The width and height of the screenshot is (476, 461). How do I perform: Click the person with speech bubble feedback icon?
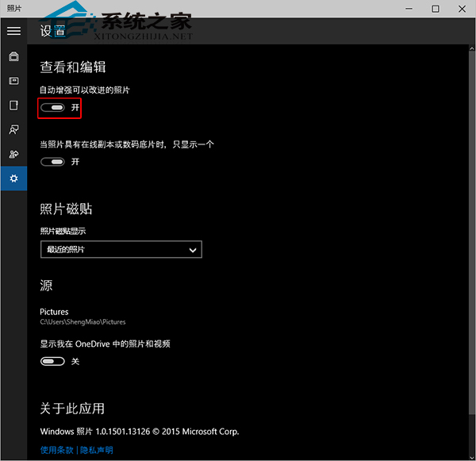pyautogui.click(x=13, y=129)
